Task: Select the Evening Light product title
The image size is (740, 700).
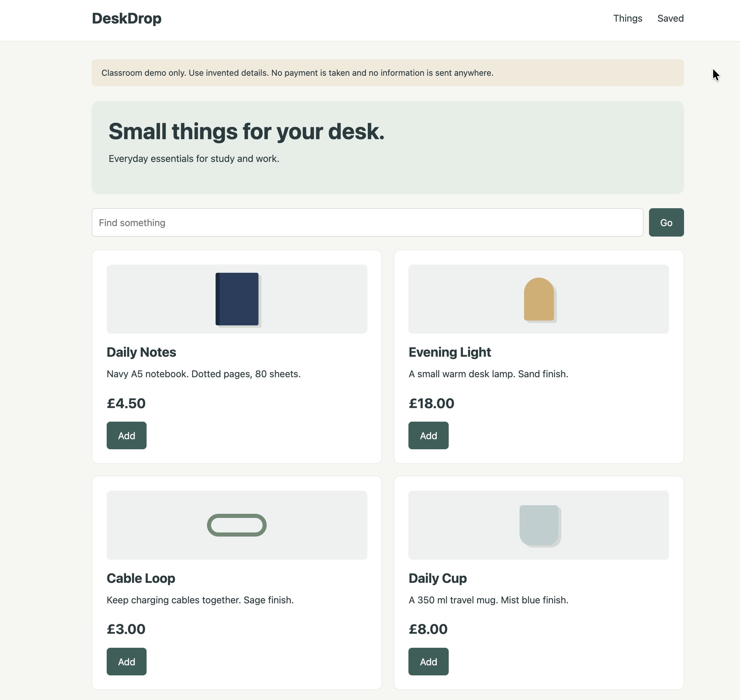Action: coord(450,352)
